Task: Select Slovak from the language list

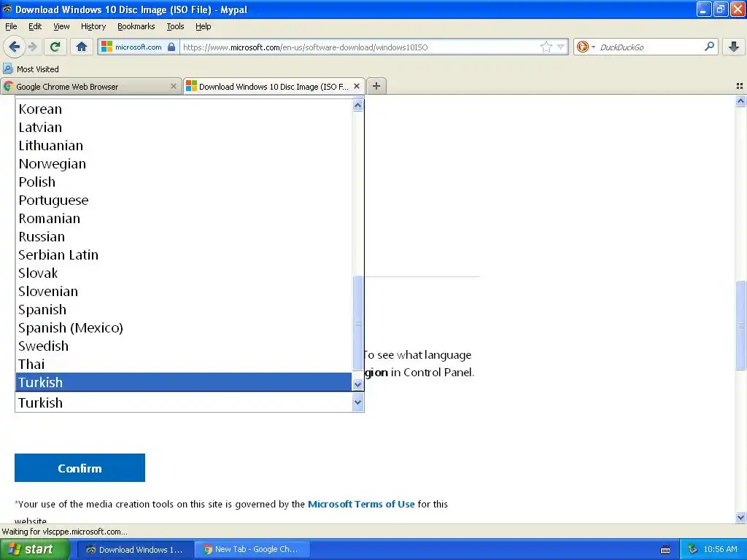Action: point(183,273)
